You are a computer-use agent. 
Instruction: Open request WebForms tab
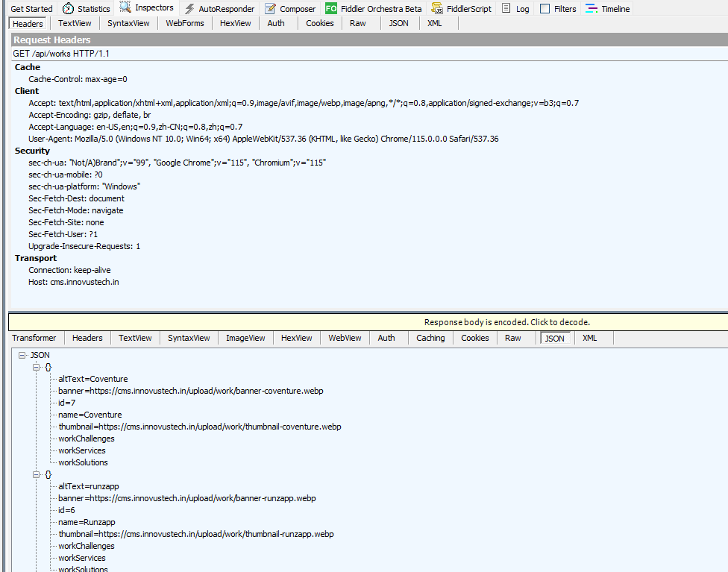(x=185, y=23)
